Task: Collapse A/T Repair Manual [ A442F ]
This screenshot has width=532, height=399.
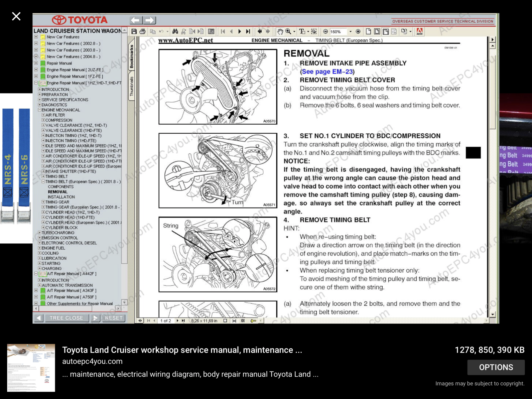Action: 36,274
